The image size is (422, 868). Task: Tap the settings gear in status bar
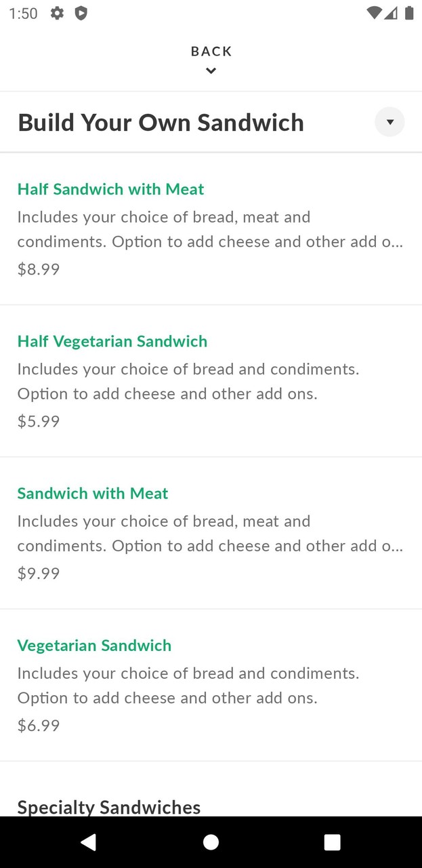click(58, 13)
